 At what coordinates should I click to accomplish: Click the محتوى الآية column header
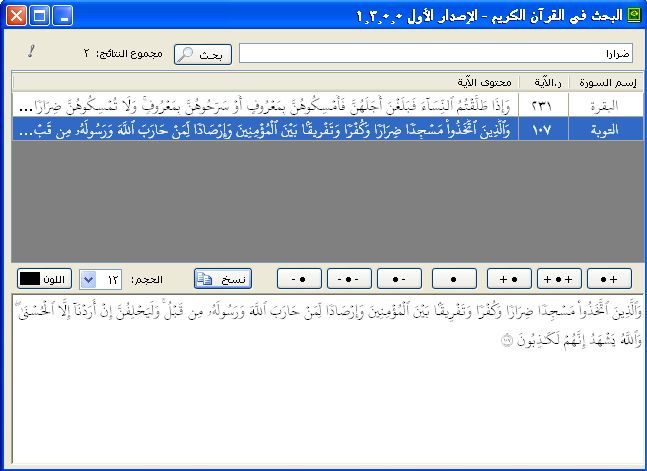[x=266, y=83]
